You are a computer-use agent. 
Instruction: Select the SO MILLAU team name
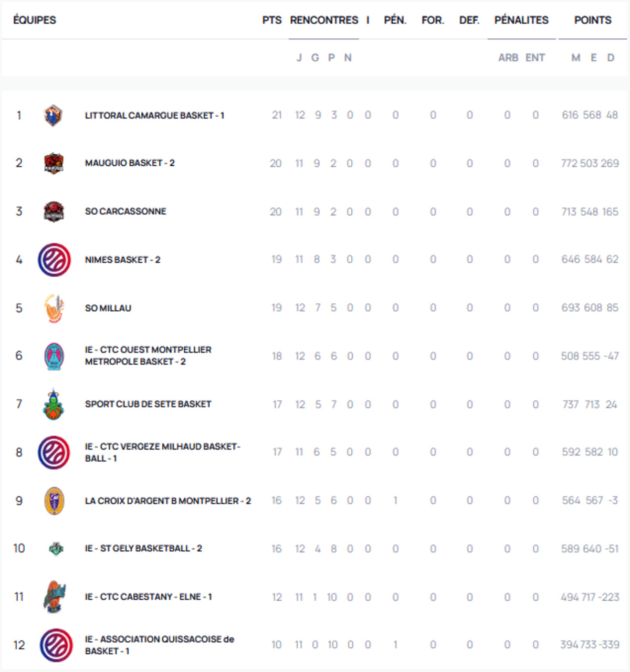pos(108,308)
